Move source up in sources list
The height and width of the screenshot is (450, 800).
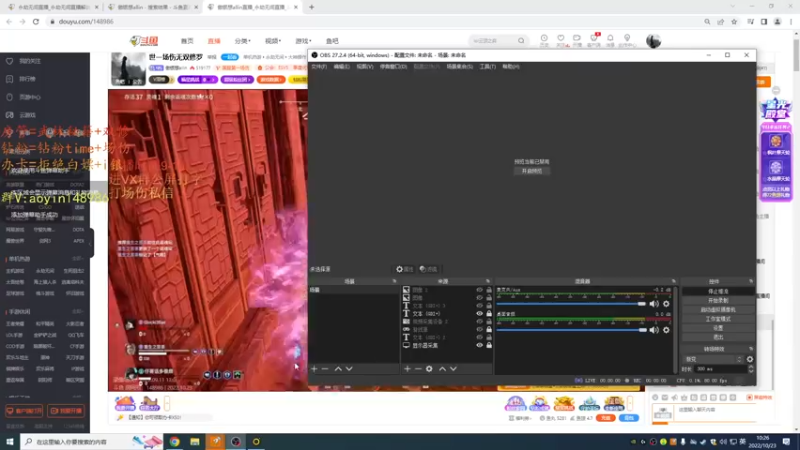(x=442, y=369)
